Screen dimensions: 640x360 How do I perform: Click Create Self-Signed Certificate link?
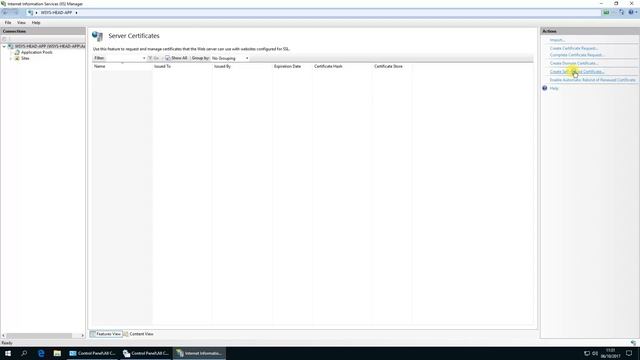point(577,71)
